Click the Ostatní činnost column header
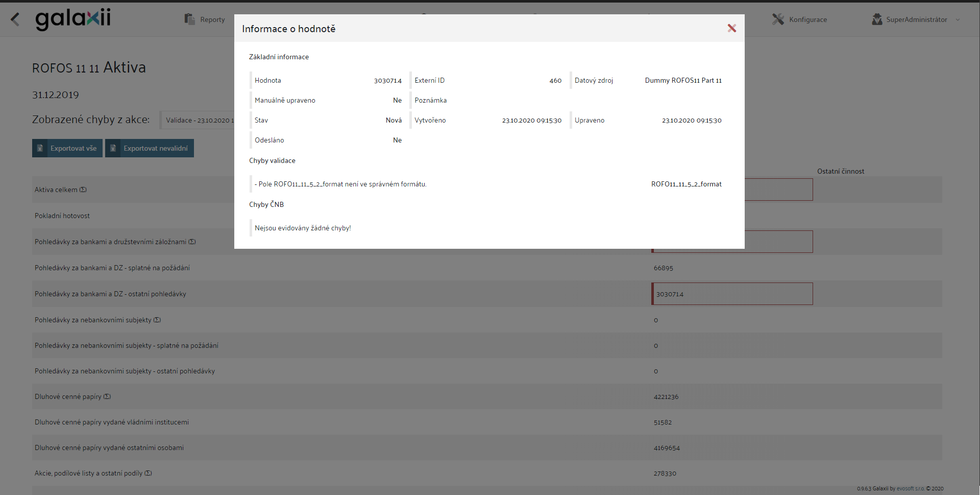 (841, 171)
